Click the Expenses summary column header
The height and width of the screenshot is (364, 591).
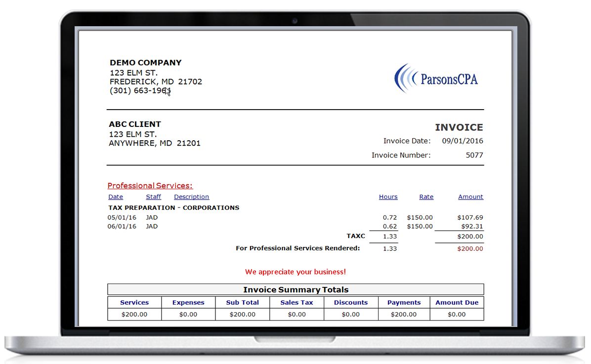(x=188, y=303)
